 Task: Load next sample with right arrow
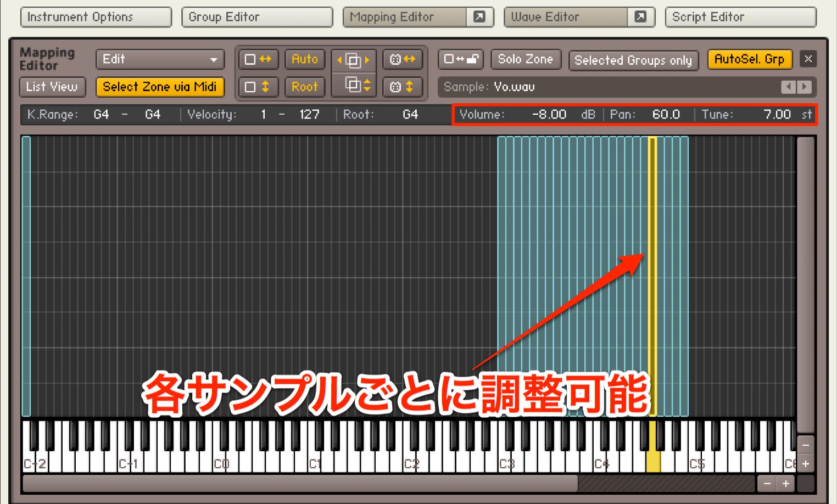click(x=804, y=87)
